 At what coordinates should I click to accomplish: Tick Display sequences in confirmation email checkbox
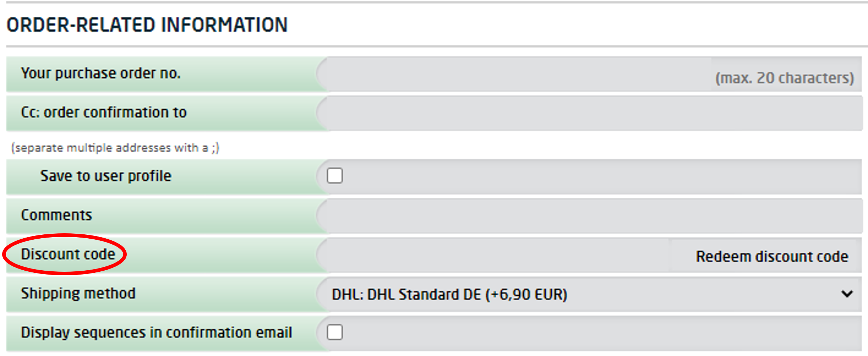335,332
